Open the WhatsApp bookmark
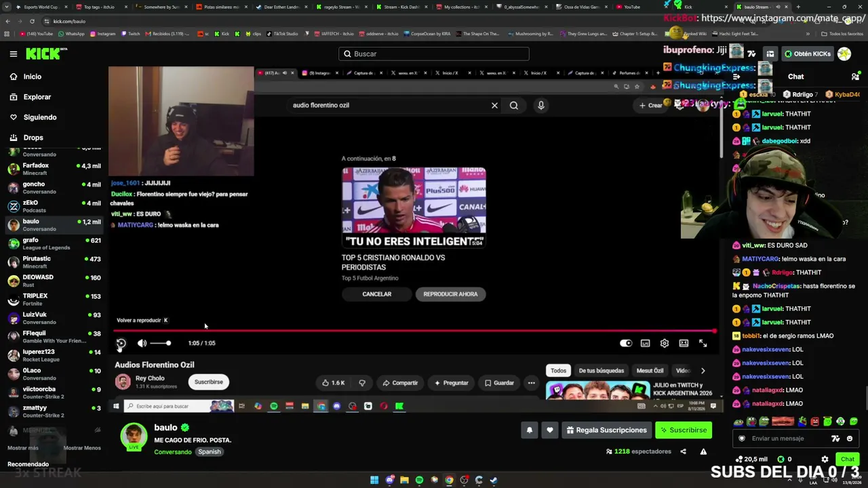The image size is (868, 488). coord(71,34)
